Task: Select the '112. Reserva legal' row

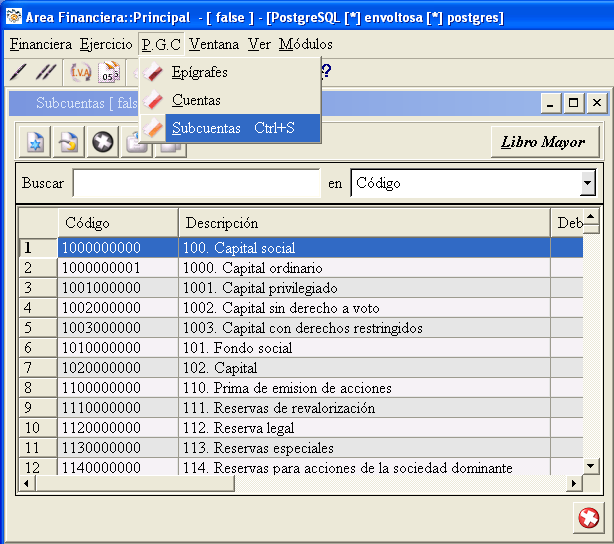Action: point(301,428)
